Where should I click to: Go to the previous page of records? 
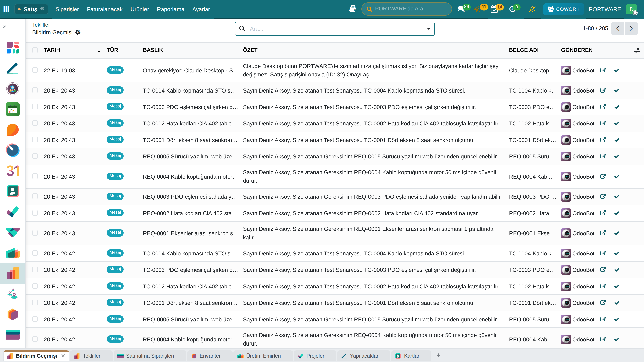point(618,28)
